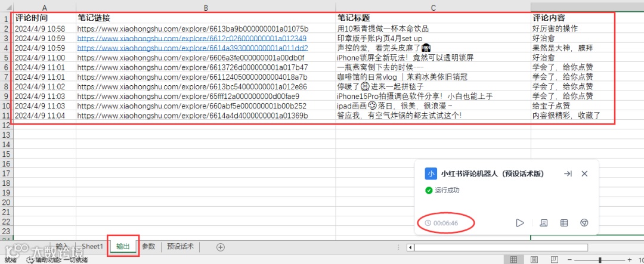Select URL cell ending 65fff12a000000000d00fae9
This screenshot has height=264, width=644.
pos(206,97)
